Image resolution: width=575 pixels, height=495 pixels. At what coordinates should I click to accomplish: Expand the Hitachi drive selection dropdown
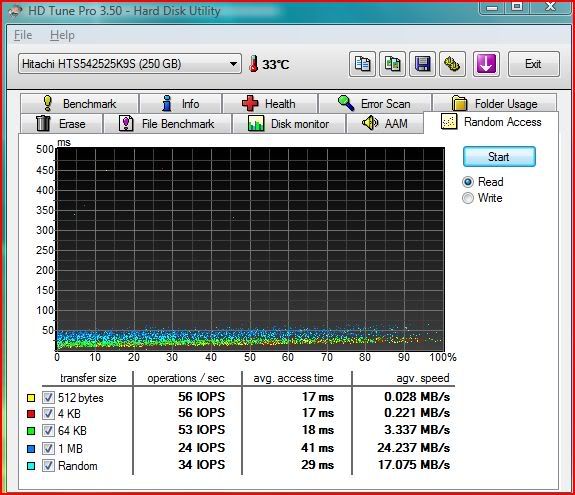130,64
